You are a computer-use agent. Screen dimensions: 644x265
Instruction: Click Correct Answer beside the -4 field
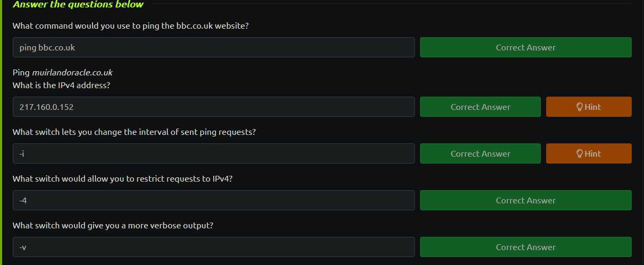[x=526, y=200]
